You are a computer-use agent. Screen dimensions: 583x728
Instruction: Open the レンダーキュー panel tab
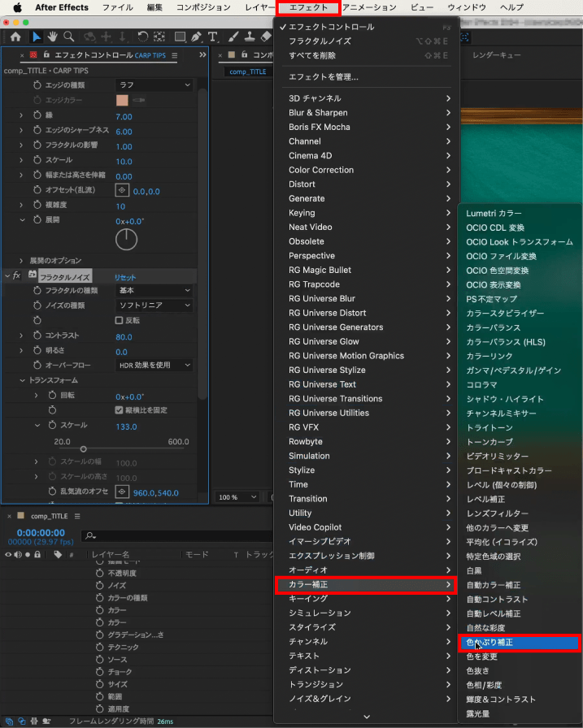pyautogui.click(x=496, y=54)
